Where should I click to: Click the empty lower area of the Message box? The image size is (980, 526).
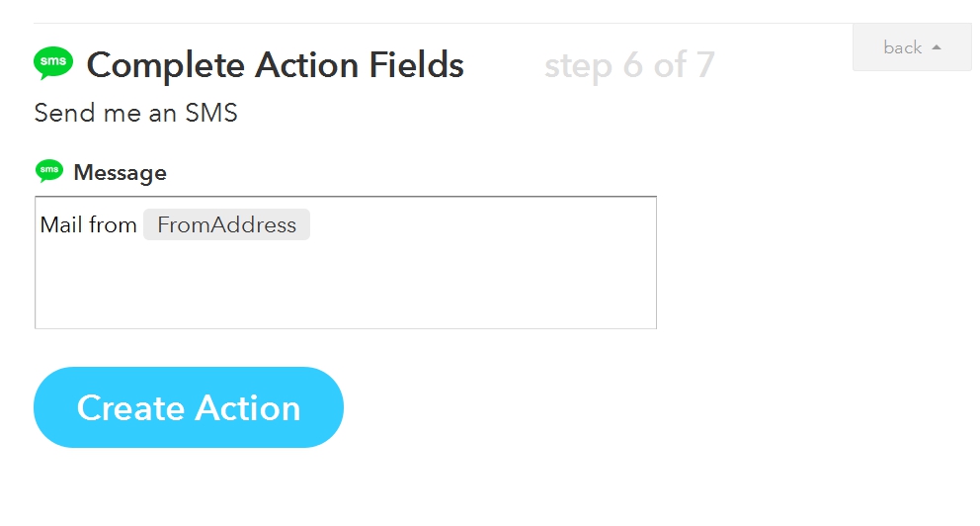346,288
